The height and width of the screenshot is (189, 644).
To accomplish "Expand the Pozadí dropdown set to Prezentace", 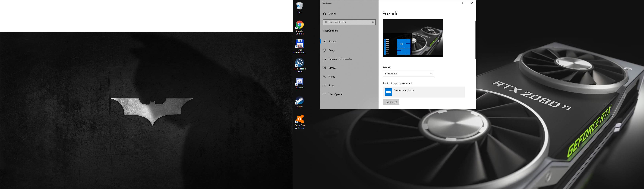I will pyautogui.click(x=408, y=74).
